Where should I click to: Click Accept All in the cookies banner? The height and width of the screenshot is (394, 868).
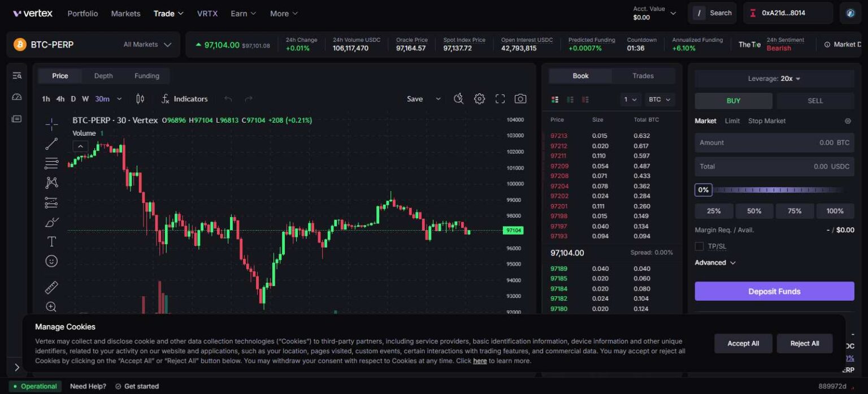point(743,343)
